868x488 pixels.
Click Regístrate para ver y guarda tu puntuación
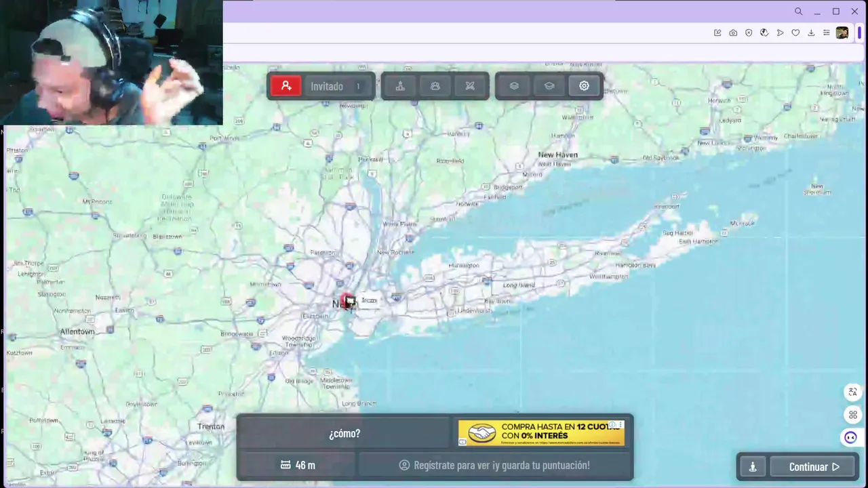494,465
